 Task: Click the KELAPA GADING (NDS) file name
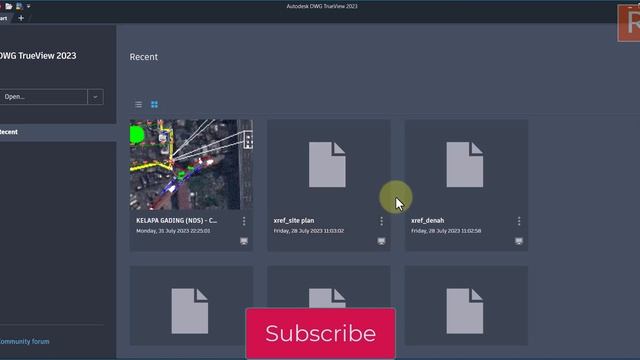[177, 220]
